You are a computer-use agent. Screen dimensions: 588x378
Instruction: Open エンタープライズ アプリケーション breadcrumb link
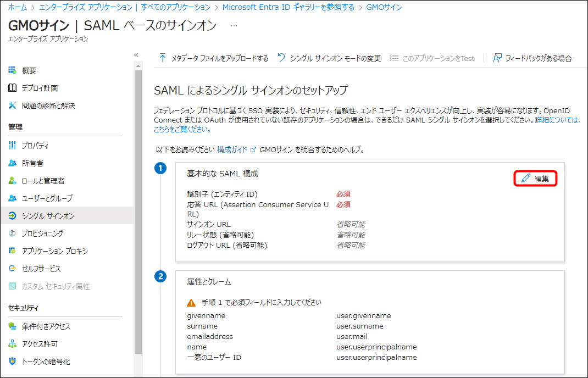[125, 7]
